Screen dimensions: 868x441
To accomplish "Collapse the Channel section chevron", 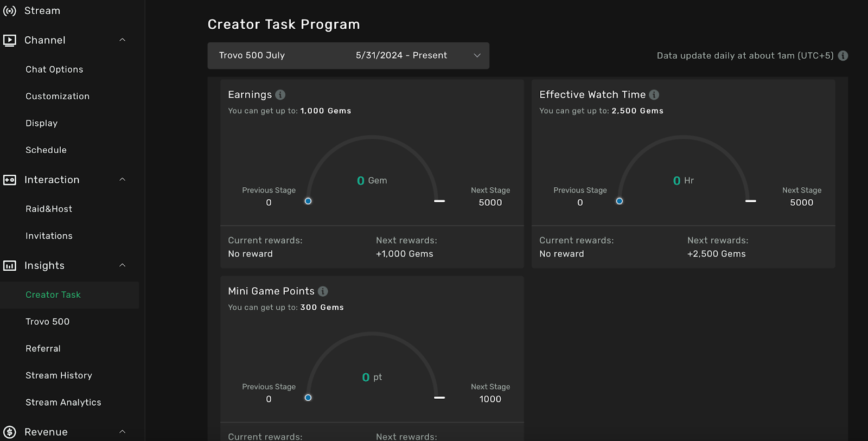I will point(123,40).
